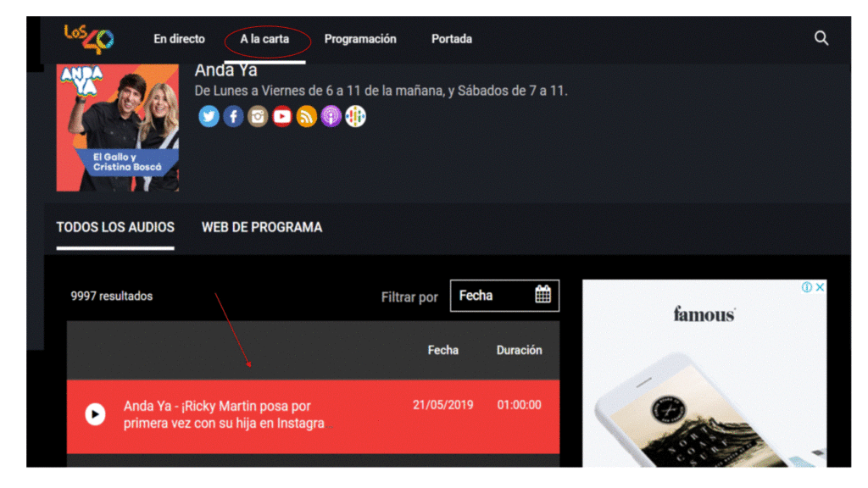Switch to the TODOS LOS AUDIOS tab
Viewport: 868px width, 488px height.
tap(115, 227)
